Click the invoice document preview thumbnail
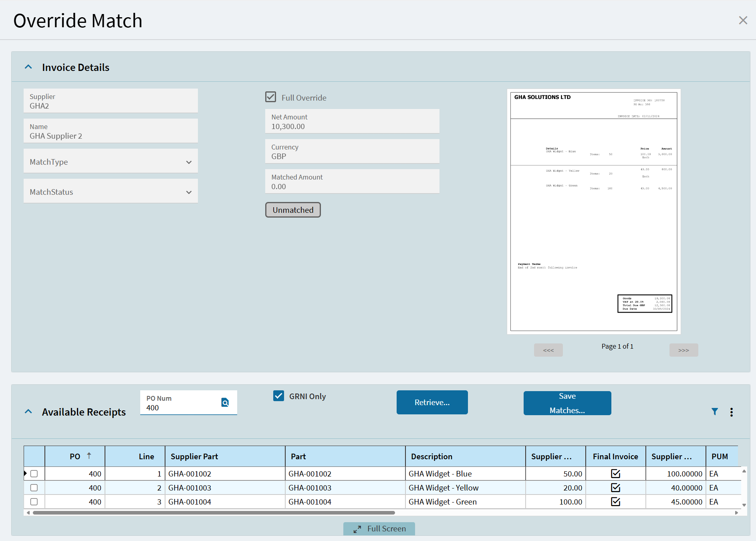This screenshot has width=756, height=541. (593, 212)
